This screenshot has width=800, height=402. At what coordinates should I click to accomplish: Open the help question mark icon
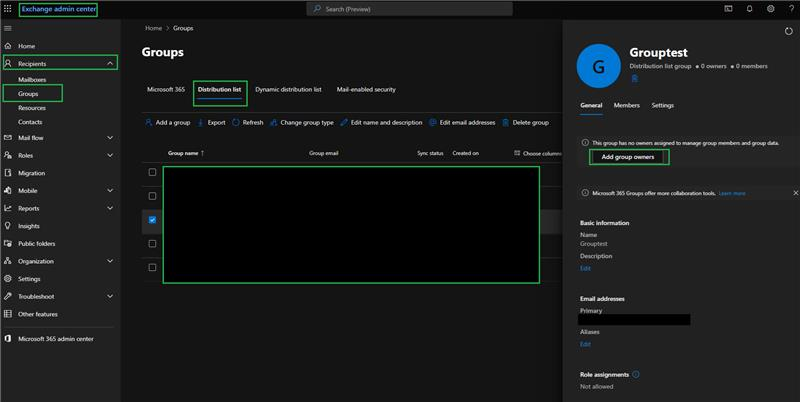tap(791, 9)
